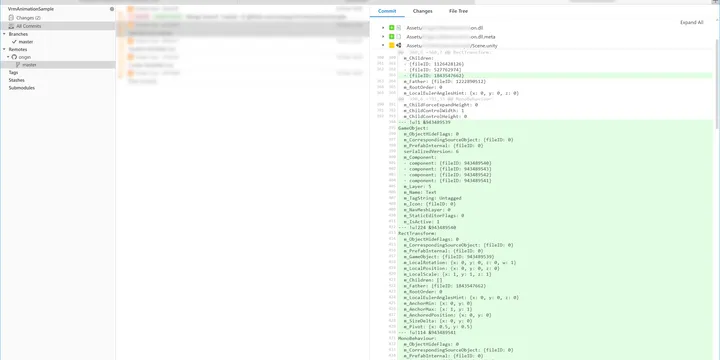Screen dimensions: 720x360
Task: Click the Expand All link
Action: tap(692, 22)
